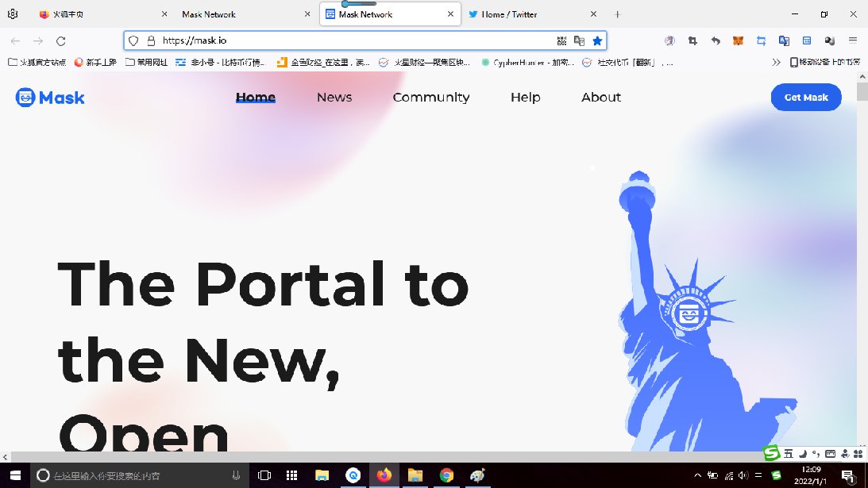Open the News nav link
Image resolution: width=868 pixels, height=488 pixels.
click(x=334, y=98)
